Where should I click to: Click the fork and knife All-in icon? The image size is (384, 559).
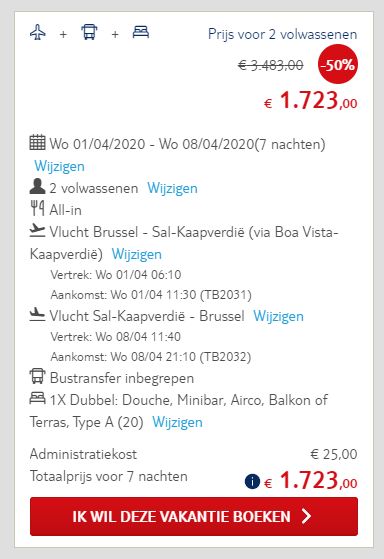(37, 208)
